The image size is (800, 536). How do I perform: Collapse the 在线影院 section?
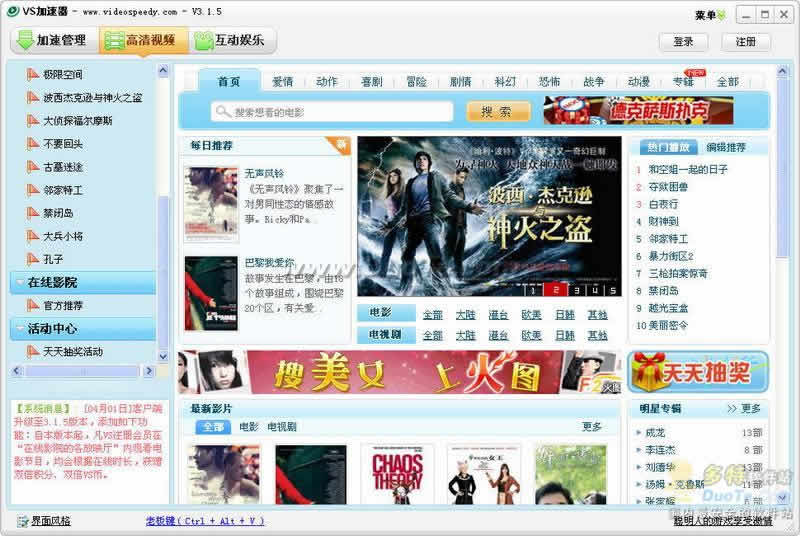[x=83, y=283]
